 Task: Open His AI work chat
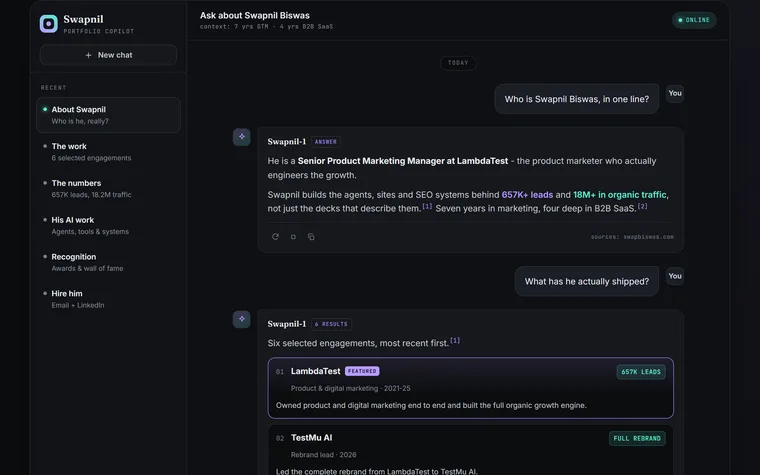tap(108, 225)
